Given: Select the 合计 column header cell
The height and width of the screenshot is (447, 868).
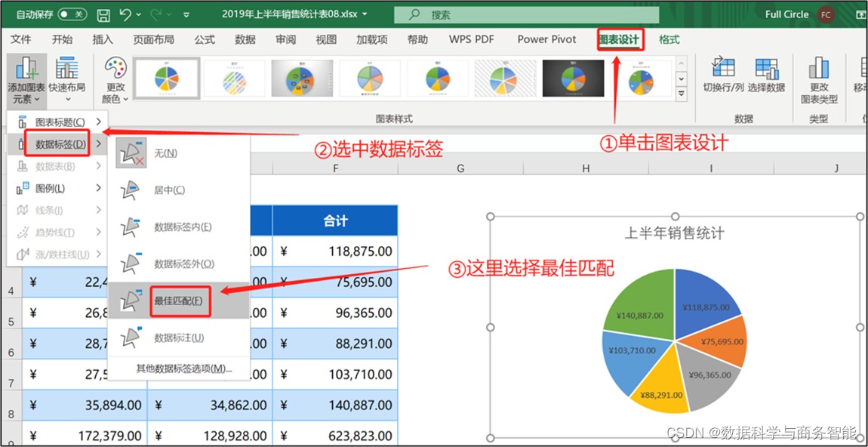Looking at the screenshot, I should [335, 221].
